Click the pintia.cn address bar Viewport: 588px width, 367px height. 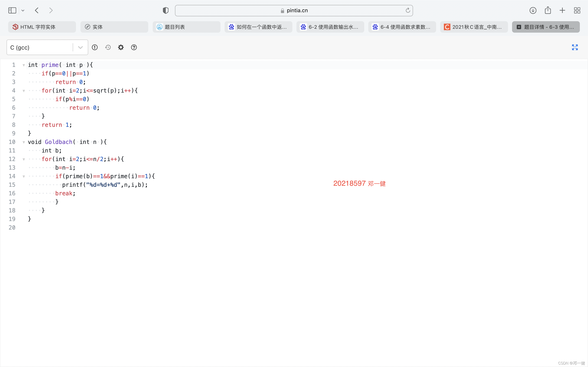coord(294,10)
